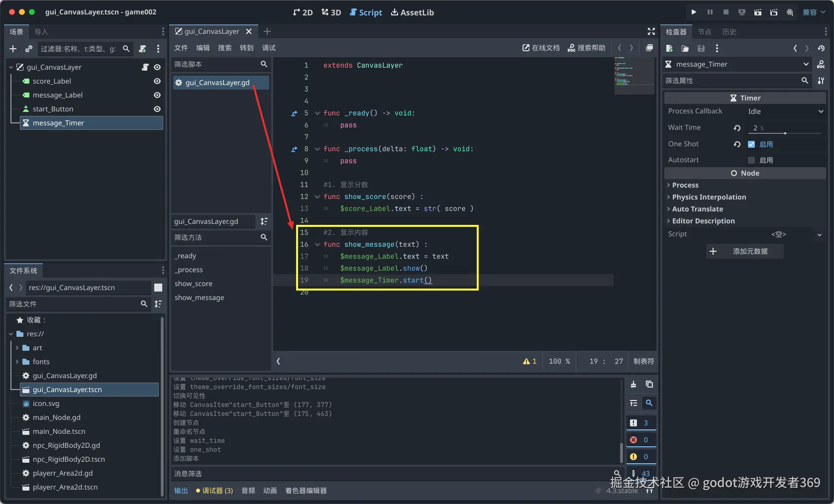
Task: Stop the running project
Action: 726,12
